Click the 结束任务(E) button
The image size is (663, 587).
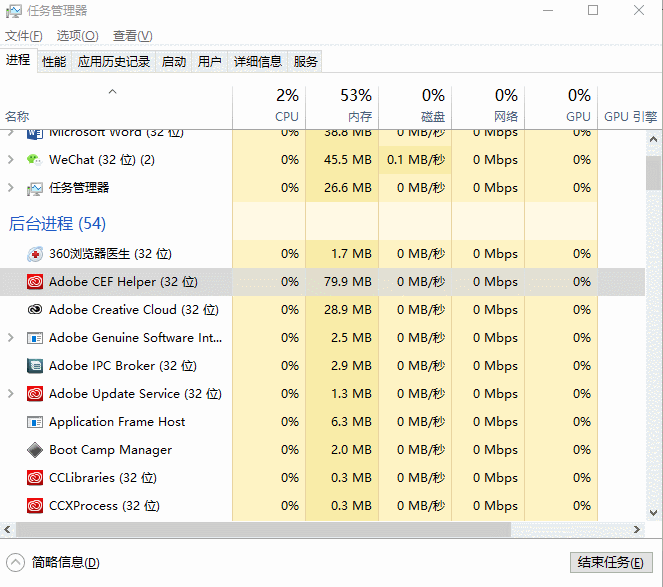[611, 562]
